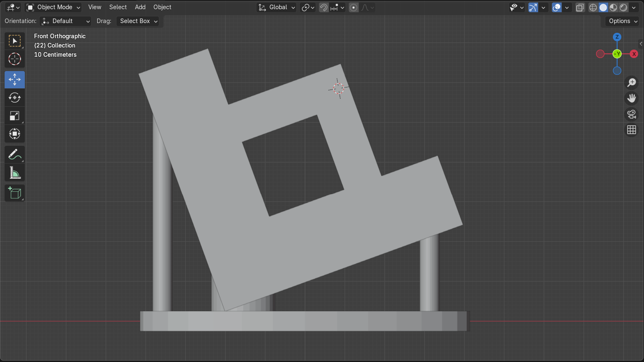Pick the Annotate pencil tool
The height and width of the screenshot is (362, 644).
point(15,155)
